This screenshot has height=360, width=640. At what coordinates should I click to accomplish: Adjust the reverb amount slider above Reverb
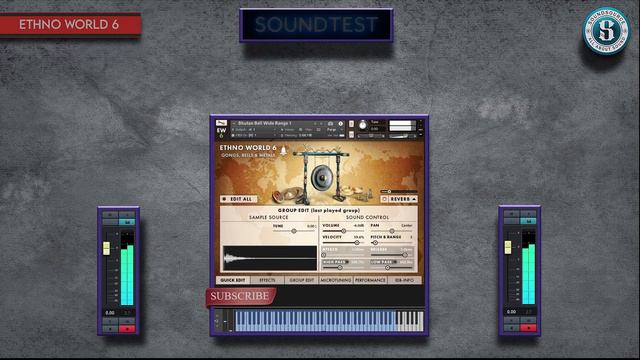pos(389,191)
